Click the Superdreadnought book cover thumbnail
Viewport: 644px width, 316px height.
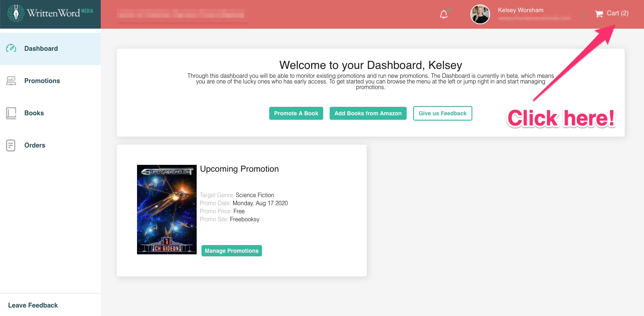[167, 210]
